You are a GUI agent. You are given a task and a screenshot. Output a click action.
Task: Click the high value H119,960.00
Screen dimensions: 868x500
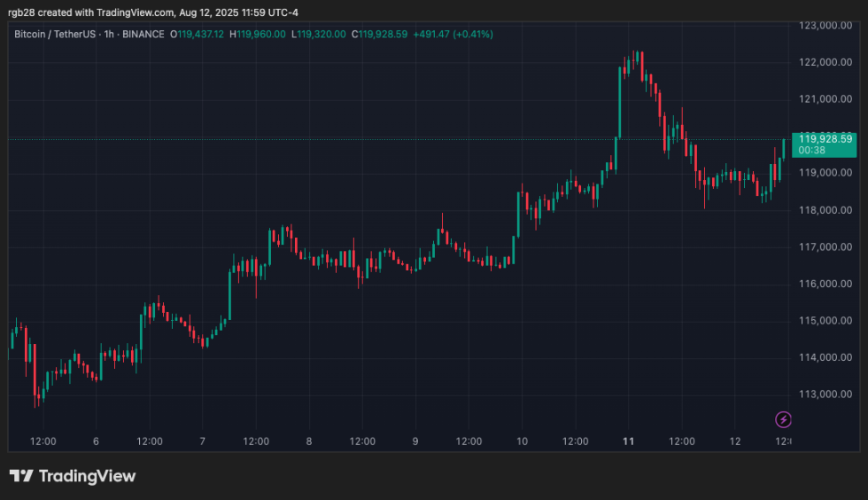click(x=257, y=35)
